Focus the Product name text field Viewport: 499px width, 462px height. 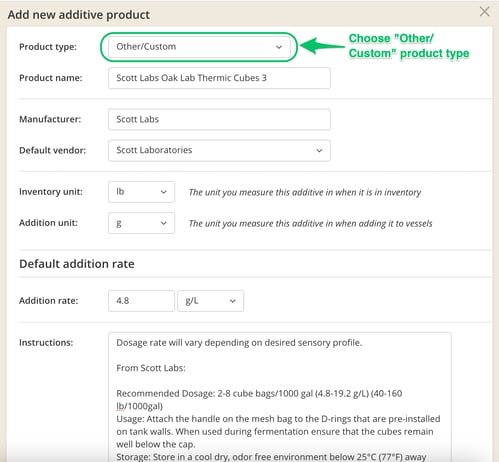pyautogui.click(x=219, y=78)
